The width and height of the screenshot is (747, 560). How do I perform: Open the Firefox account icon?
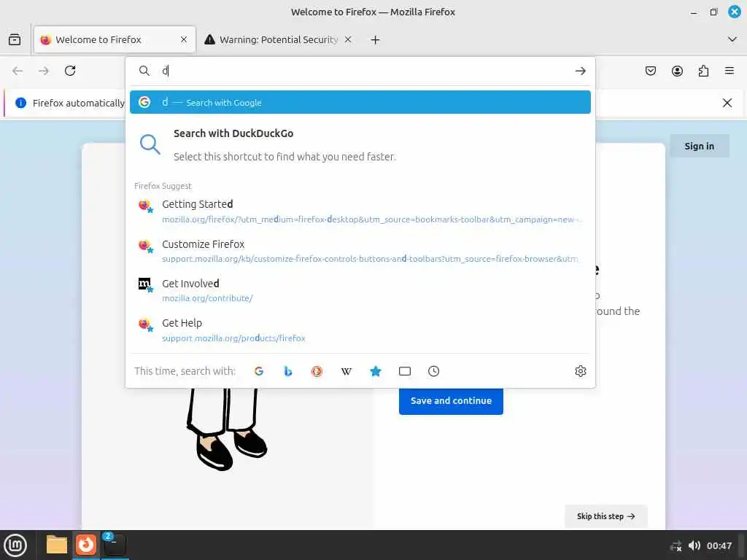pos(678,71)
